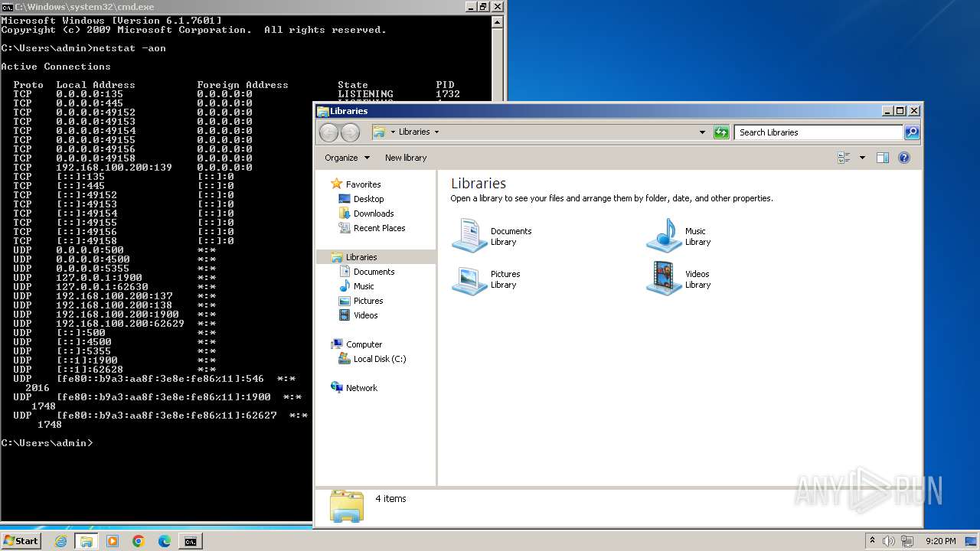Click UDP 0.0.0.0:5355 row in cmd
980x551 pixels.
115,269
